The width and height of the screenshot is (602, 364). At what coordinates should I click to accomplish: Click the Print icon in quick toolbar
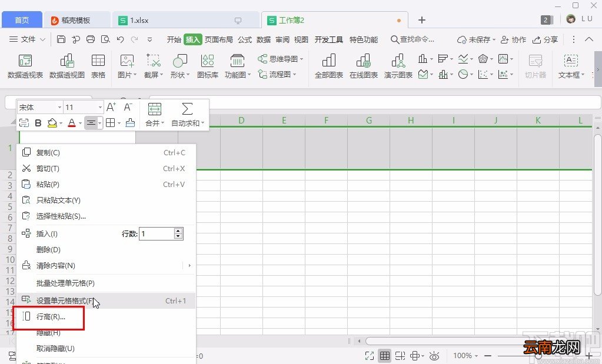[x=91, y=39]
